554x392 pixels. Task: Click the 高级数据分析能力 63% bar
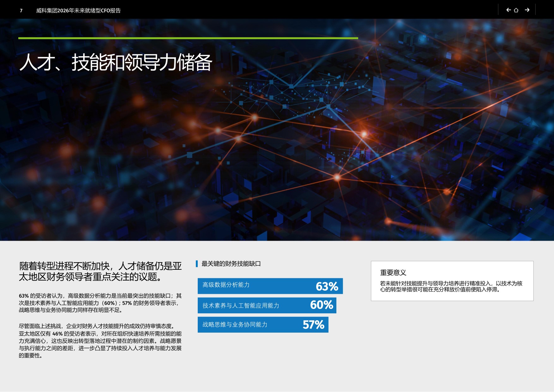[270, 286]
